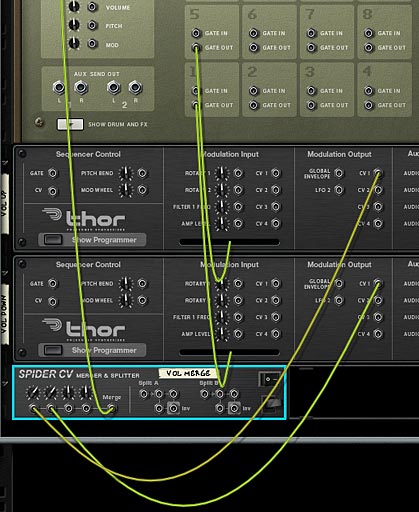
Task: Adjust the Kong Volume CV trim knob
Action: (x=74, y=6)
